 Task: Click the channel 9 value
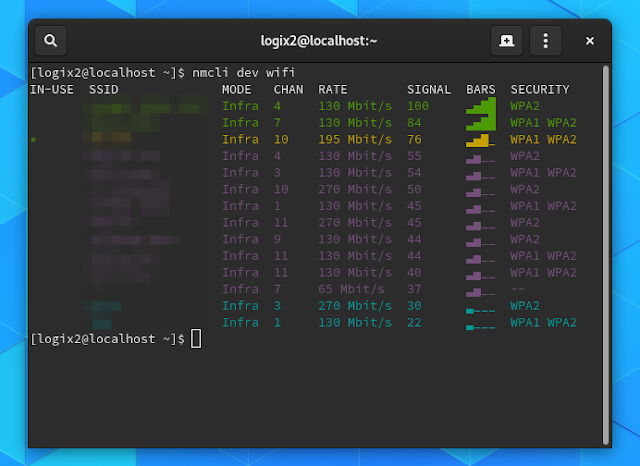[278, 239]
